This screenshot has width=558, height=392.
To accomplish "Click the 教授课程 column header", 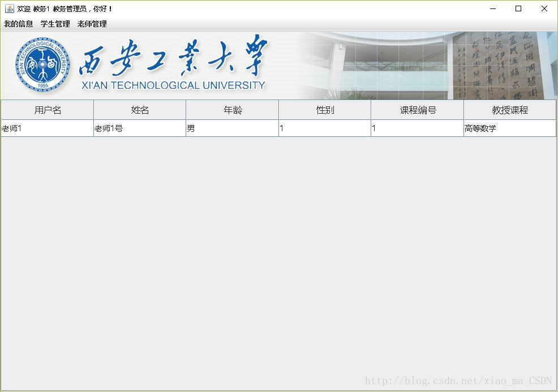I will pyautogui.click(x=510, y=110).
